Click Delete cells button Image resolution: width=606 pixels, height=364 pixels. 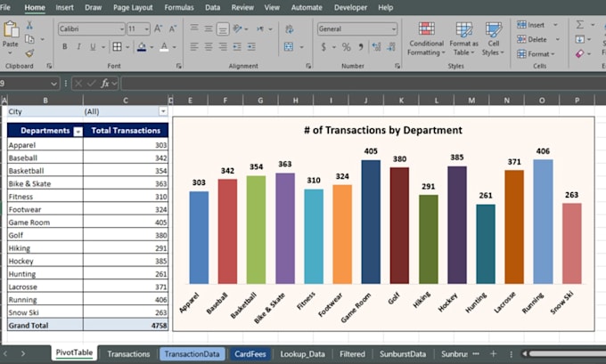click(x=532, y=39)
